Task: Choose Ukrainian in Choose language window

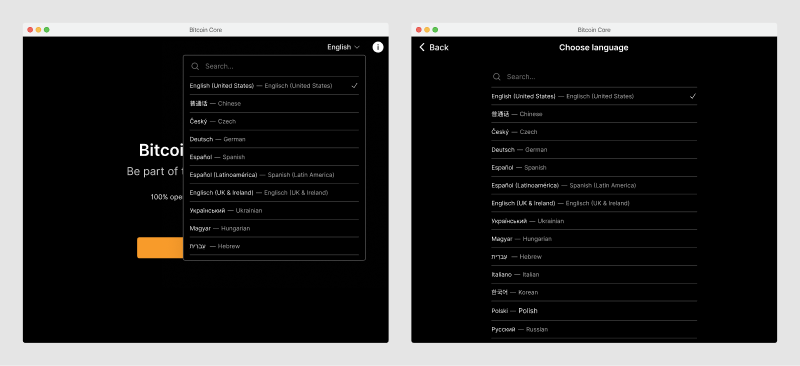Action: [x=594, y=221]
